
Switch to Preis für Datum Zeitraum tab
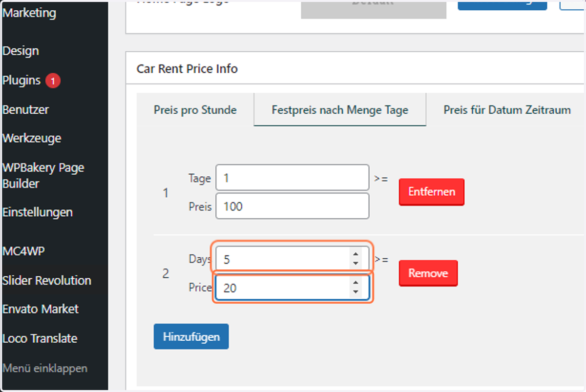507,110
